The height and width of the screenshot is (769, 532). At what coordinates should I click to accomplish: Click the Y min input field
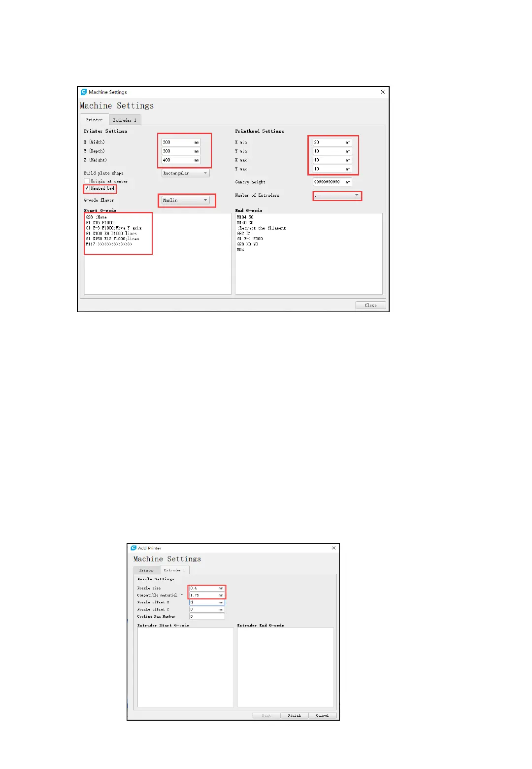click(x=332, y=151)
